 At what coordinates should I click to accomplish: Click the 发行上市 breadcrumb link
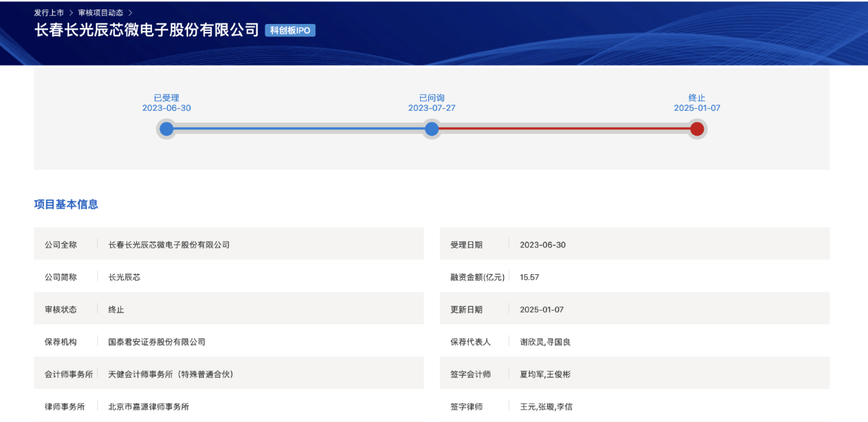(x=49, y=13)
